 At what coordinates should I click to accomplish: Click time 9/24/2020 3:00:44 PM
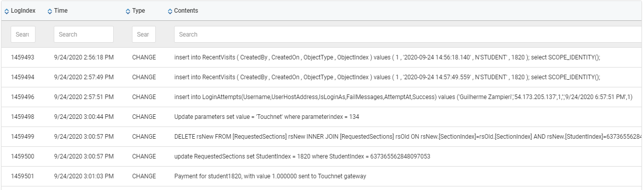[x=84, y=117]
